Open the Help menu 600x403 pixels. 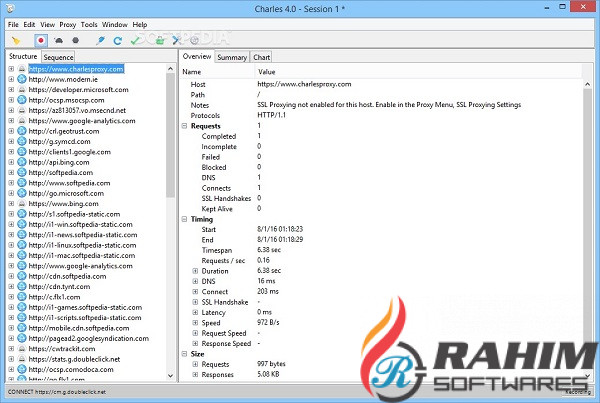(x=140, y=24)
